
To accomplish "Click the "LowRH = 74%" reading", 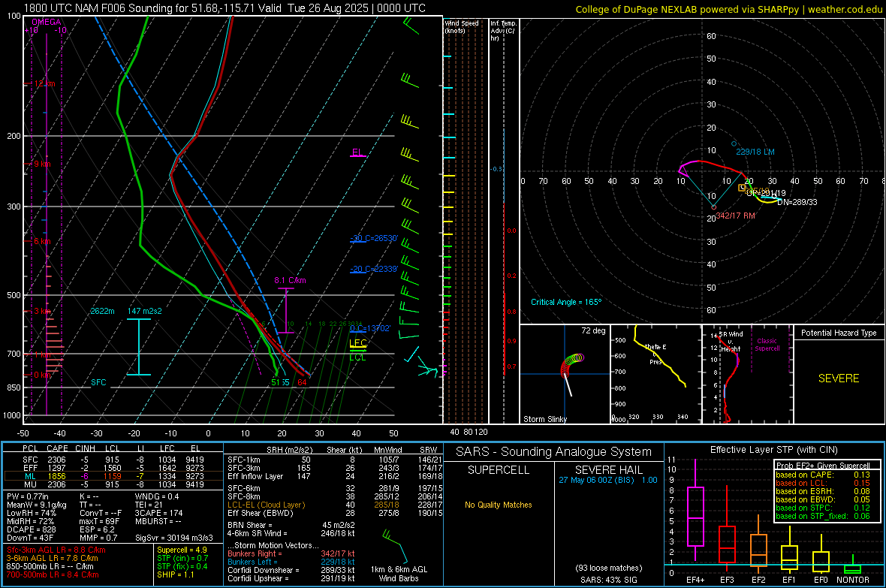I will [x=32, y=513].
